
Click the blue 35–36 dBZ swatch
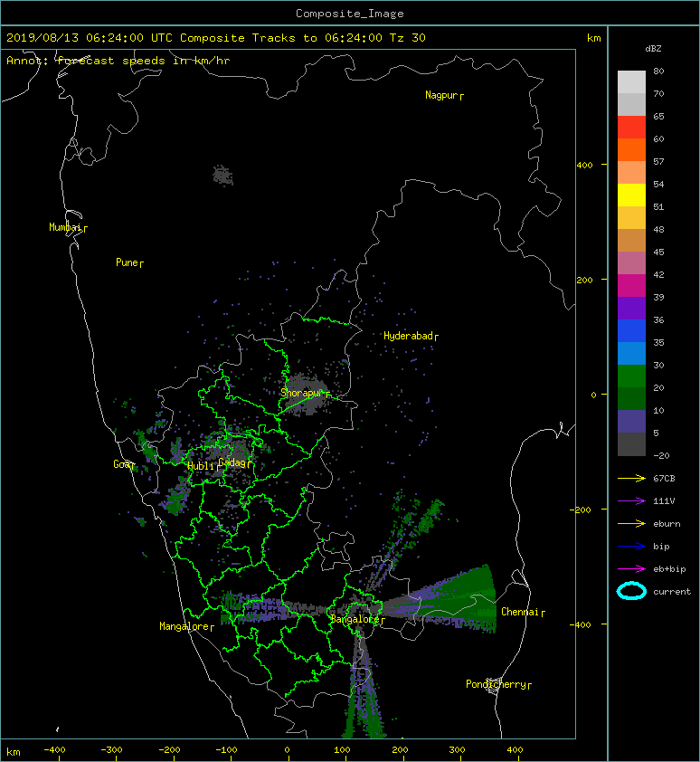tap(631, 330)
